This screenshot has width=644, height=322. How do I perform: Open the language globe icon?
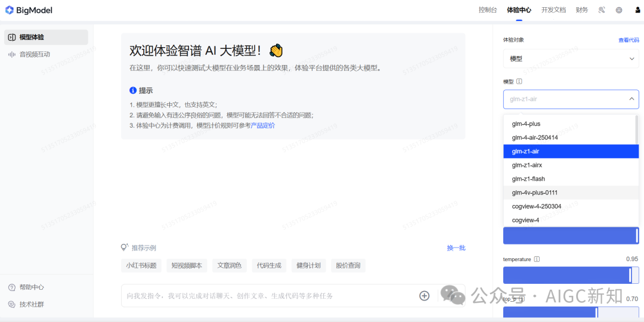[x=619, y=10]
